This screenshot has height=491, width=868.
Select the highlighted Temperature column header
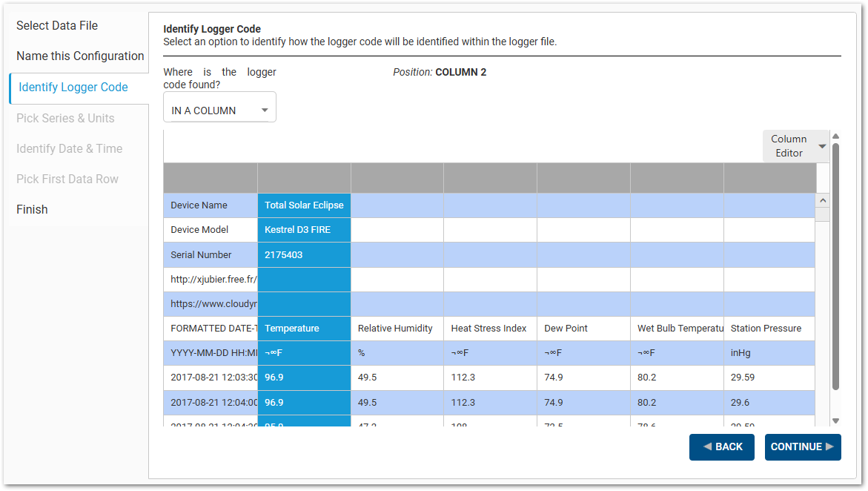click(304, 328)
